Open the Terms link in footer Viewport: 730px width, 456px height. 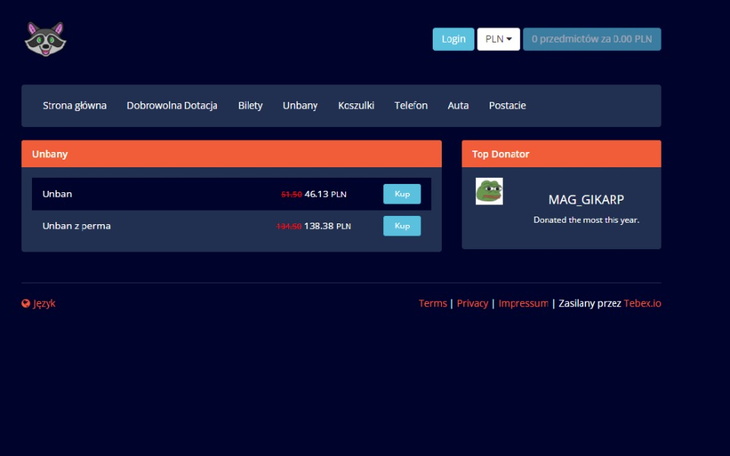tap(432, 303)
